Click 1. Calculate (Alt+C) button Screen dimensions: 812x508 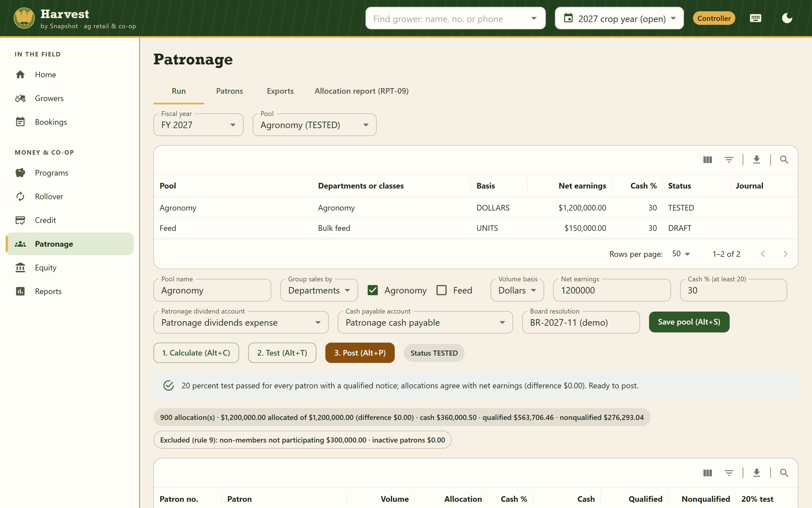196,353
